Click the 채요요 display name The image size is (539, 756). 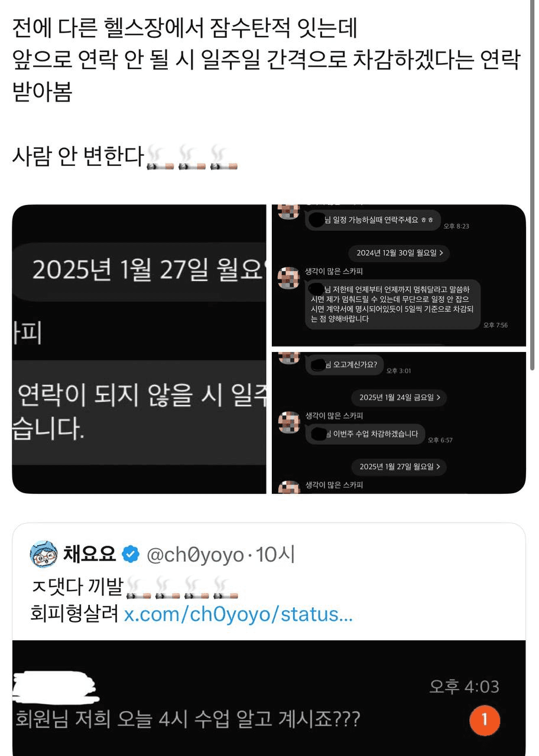click(x=89, y=555)
